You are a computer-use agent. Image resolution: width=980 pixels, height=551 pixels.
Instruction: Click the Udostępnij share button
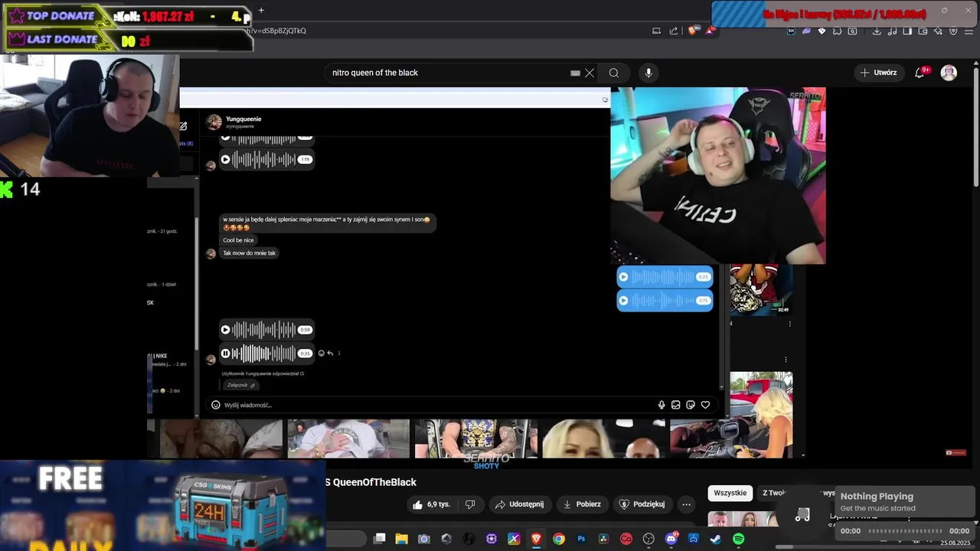click(x=519, y=504)
